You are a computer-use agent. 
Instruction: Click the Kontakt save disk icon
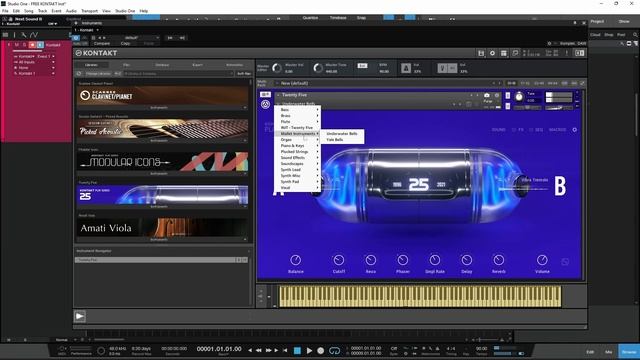481,53
